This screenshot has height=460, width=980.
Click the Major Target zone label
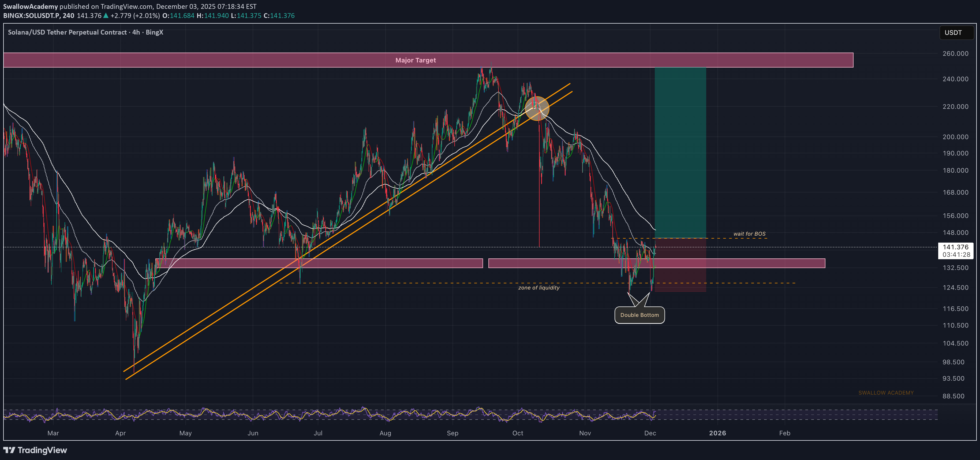pyautogui.click(x=416, y=60)
